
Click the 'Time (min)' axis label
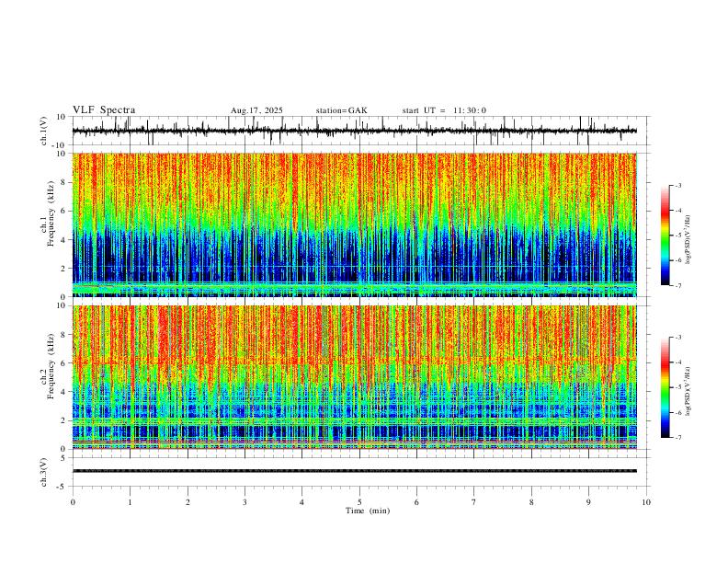tap(368, 511)
